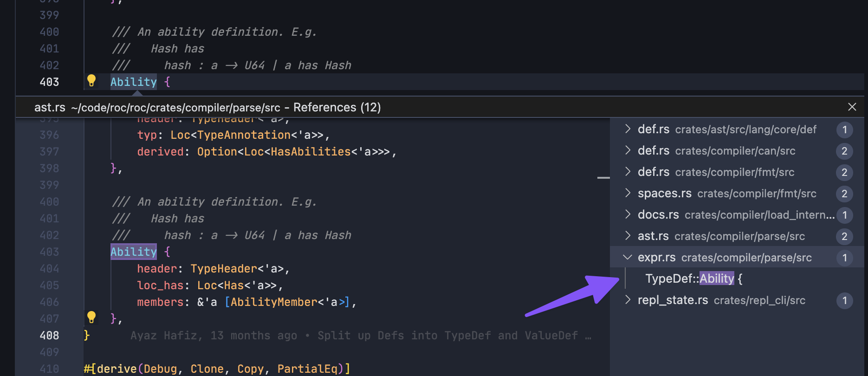
Task: Click '~/code/roc/roc/crates/compiler/parse/src' path in peek title
Action: coord(175,108)
